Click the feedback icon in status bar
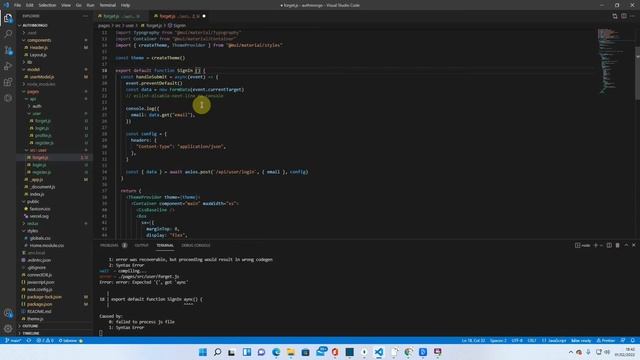 (623, 340)
